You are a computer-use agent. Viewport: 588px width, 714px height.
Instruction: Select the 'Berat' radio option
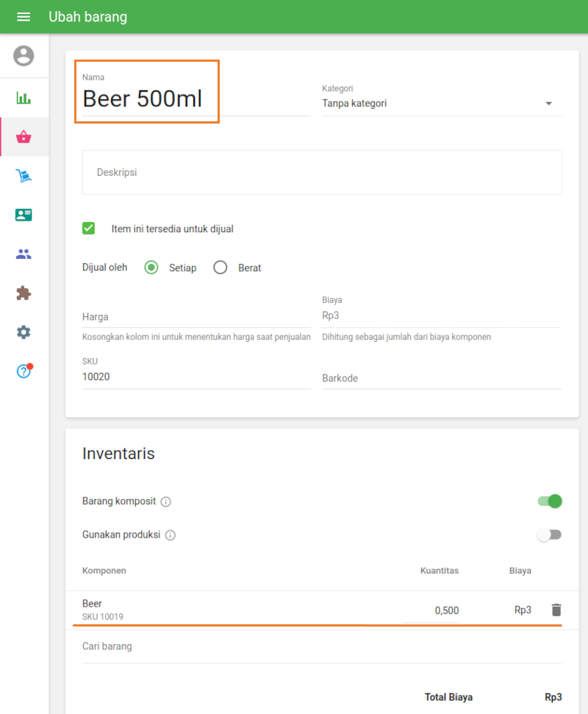point(220,268)
